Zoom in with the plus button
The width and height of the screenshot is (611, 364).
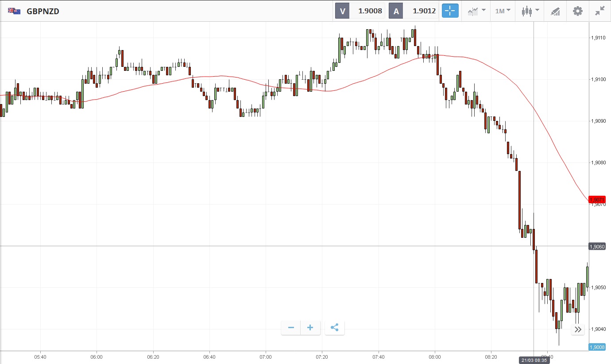pos(310,328)
